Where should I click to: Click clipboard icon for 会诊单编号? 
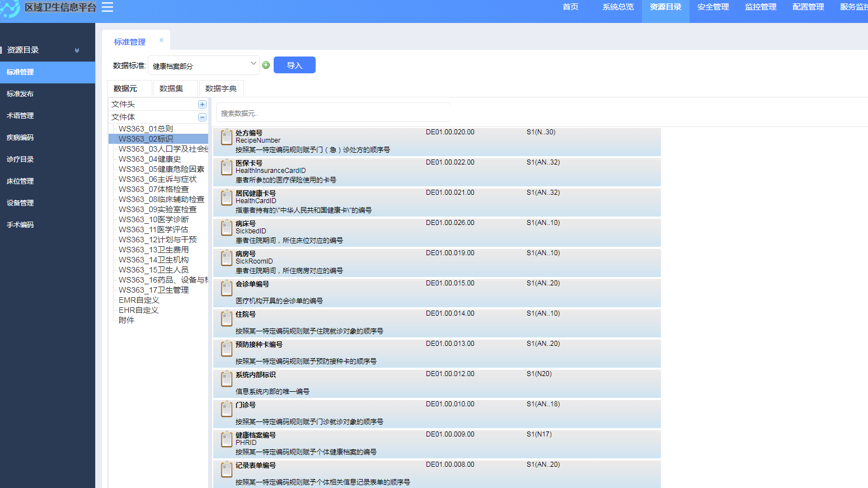(227, 288)
